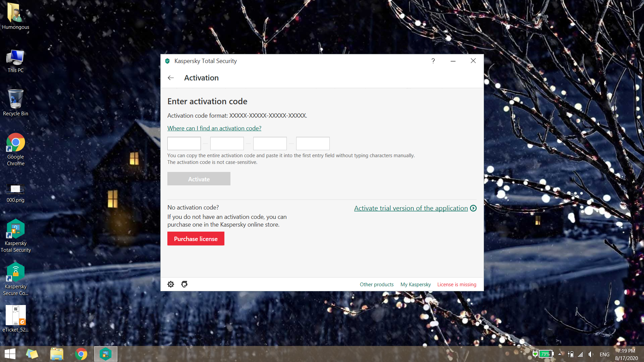Open the Kaspersky support headset icon
Image resolution: width=644 pixels, height=362 pixels.
[184, 284]
